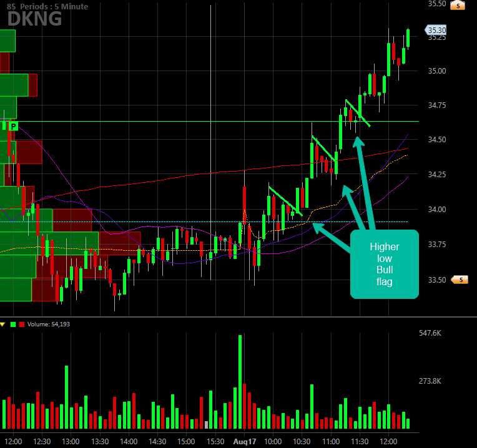Click the 273.8K volume axis label
Viewport: 477px width, 448px height.
430,381
